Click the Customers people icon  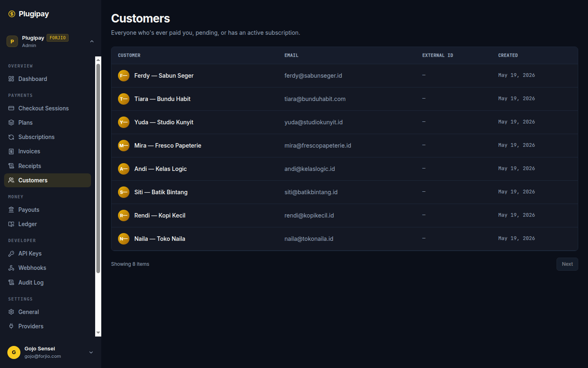pyautogui.click(x=11, y=180)
